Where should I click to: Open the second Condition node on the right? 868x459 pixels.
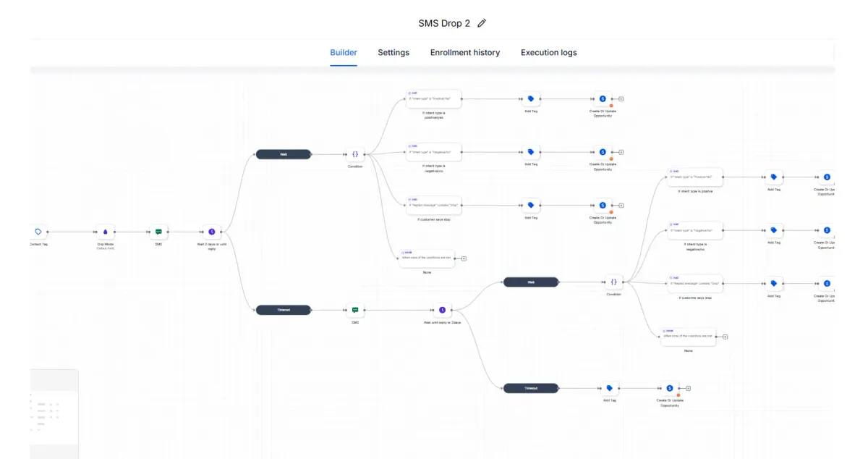click(613, 282)
